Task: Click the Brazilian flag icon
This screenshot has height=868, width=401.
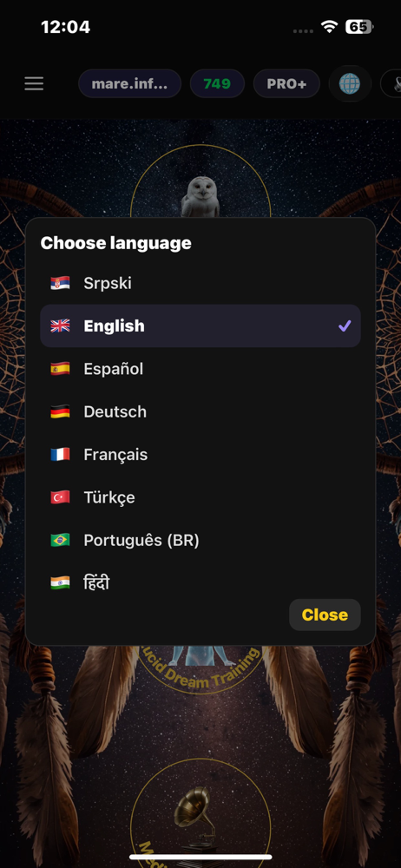Action: tap(61, 540)
